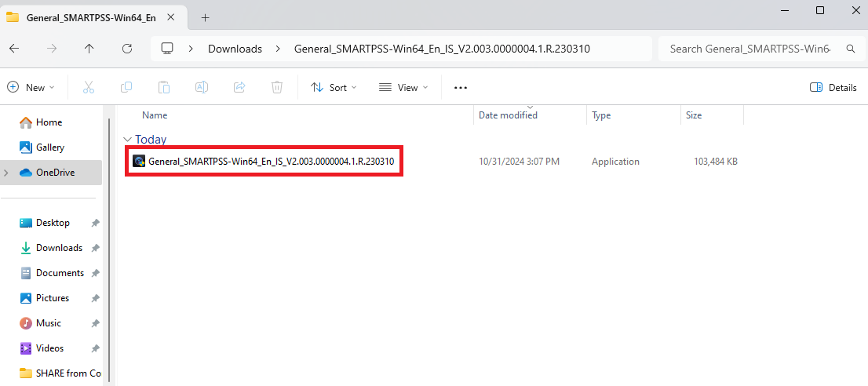Screen dimensions: 868x386
Task: Click the 103,484 KB size cell
Action: click(x=715, y=162)
